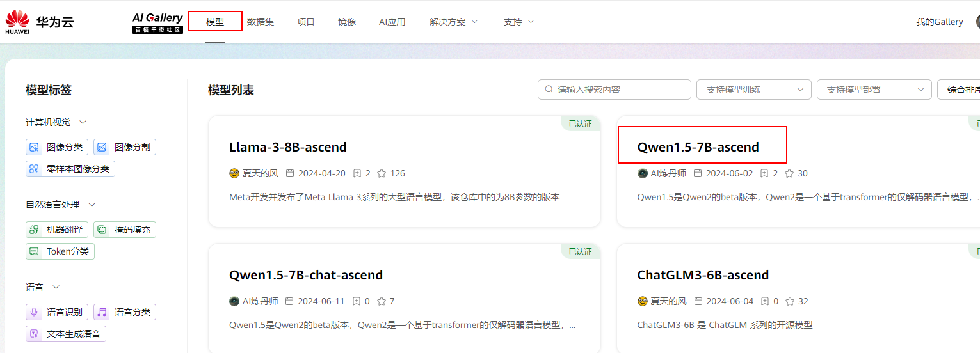Click the Huawei Cloud logo
Viewport: 980px width, 353px height.
pos(39,22)
